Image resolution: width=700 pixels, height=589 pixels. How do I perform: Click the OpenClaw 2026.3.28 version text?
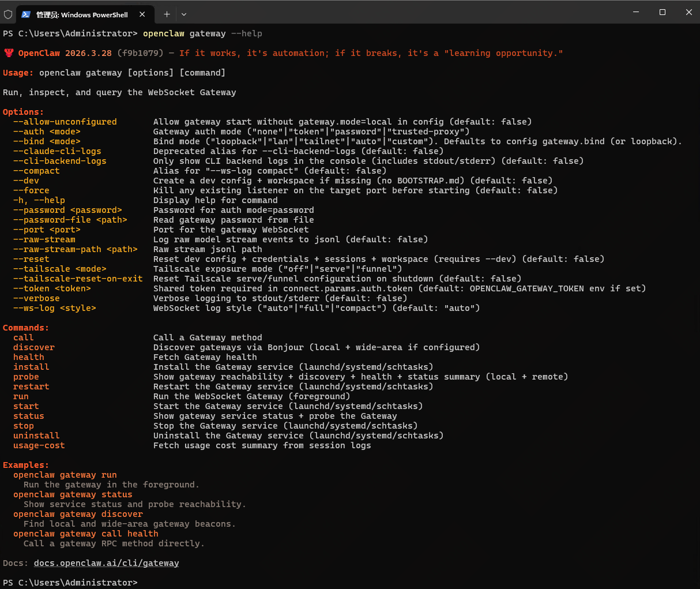click(65, 53)
